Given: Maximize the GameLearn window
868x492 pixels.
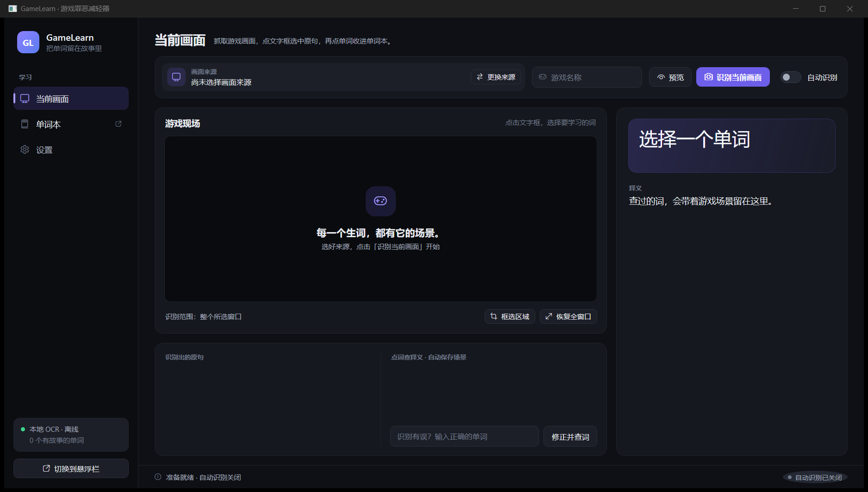Looking at the screenshot, I should [823, 9].
